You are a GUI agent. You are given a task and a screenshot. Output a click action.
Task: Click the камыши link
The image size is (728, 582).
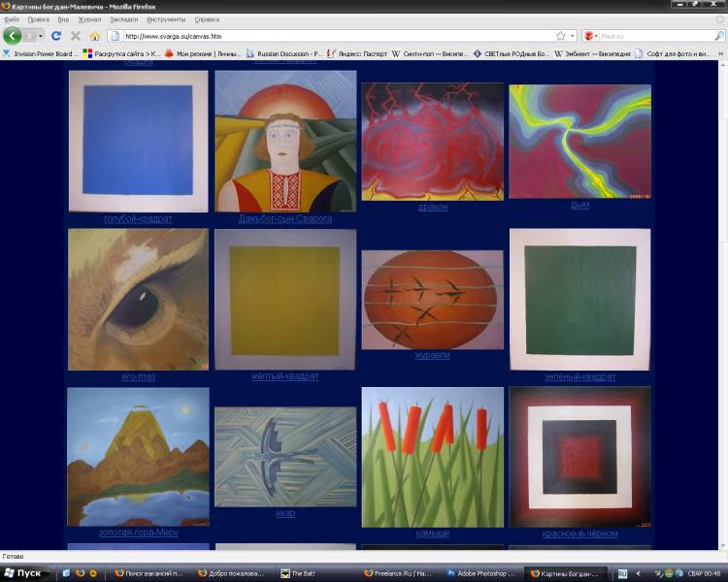pos(433,533)
